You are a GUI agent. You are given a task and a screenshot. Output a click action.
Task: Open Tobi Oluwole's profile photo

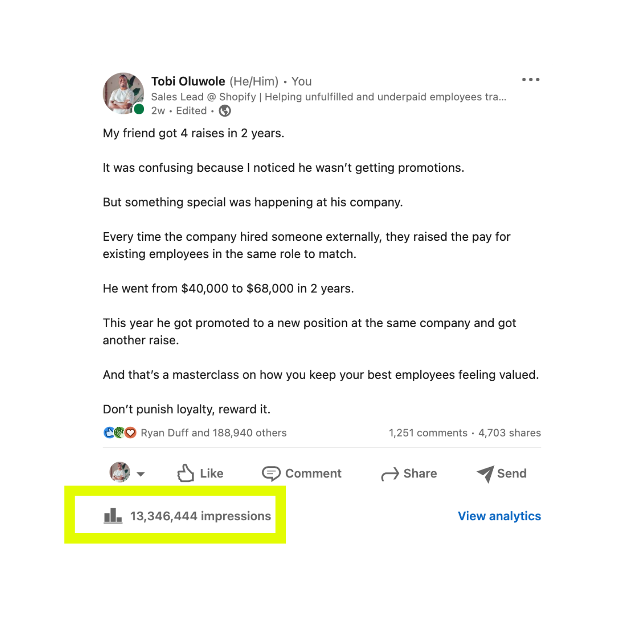click(x=124, y=94)
